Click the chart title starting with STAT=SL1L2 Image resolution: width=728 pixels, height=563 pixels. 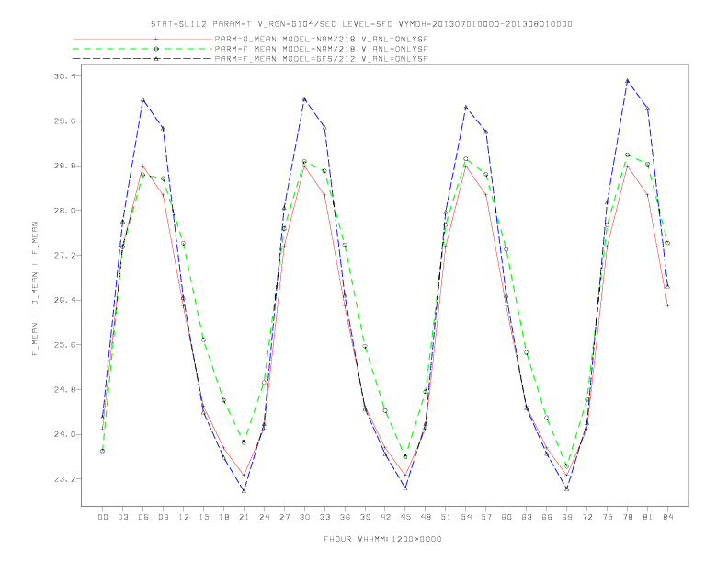[361, 24]
